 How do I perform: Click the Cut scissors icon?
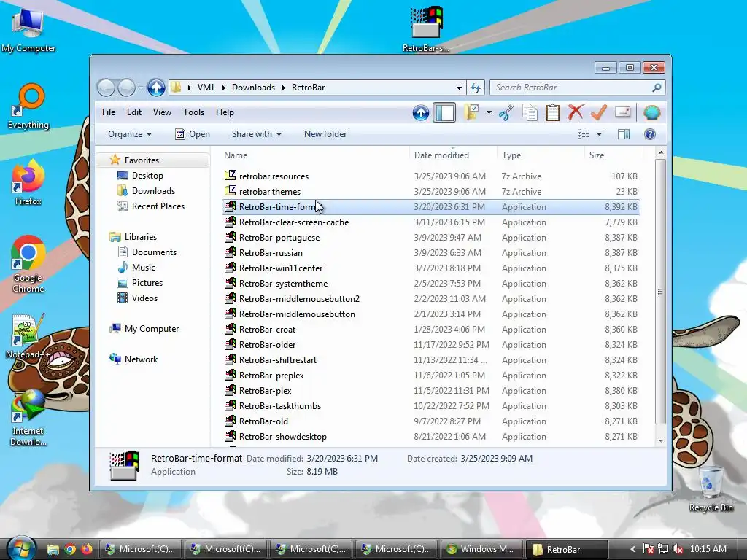tap(507, 113)
